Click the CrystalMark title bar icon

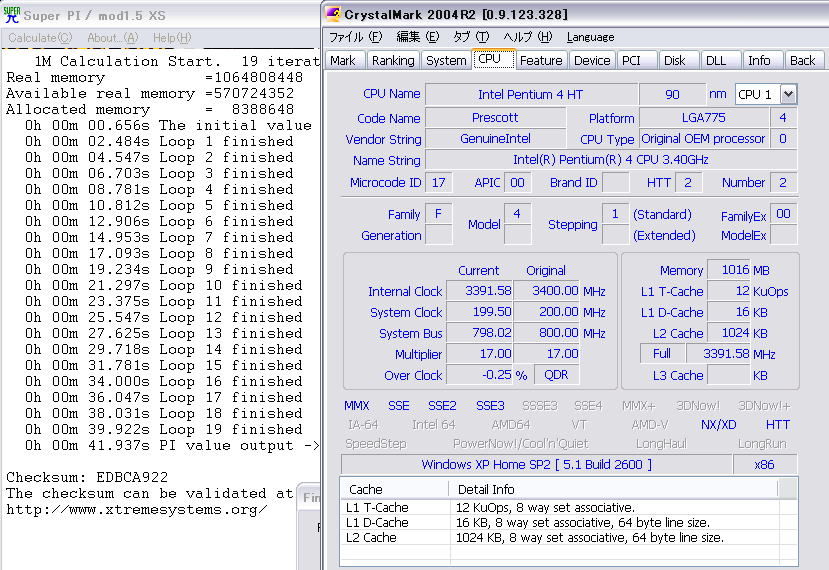(333, 14)
